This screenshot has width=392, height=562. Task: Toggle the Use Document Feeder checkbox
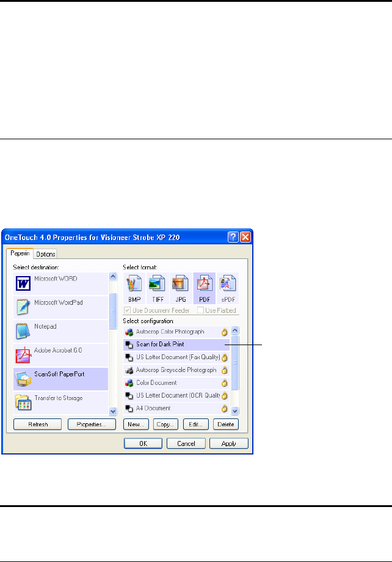pyautogui.click(x=127, y=310)
